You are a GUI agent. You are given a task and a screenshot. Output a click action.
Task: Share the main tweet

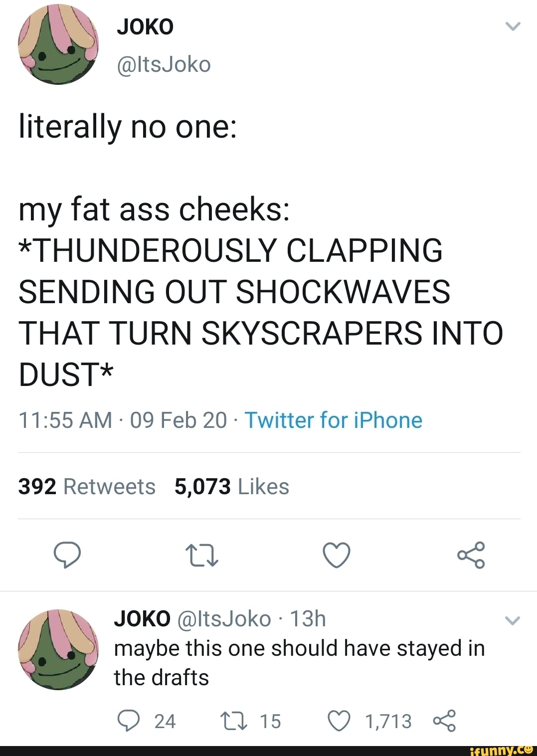point(471,555)
